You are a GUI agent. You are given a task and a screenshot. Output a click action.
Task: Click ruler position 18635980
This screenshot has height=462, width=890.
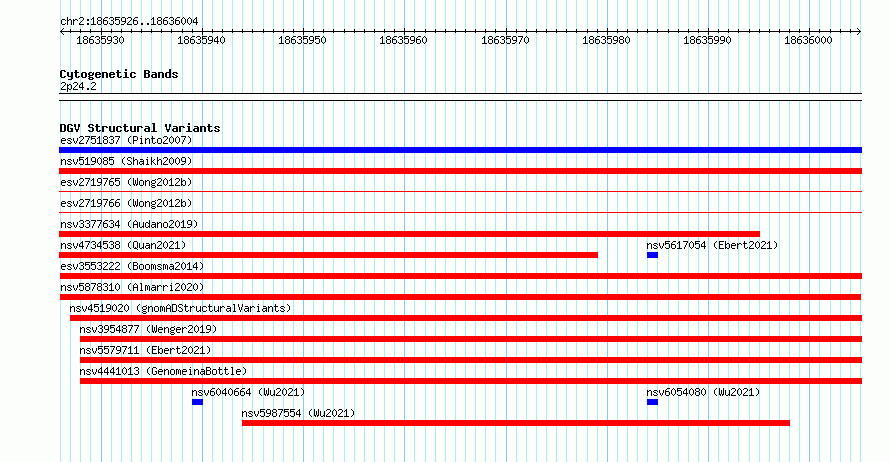(x=606, y=40)
